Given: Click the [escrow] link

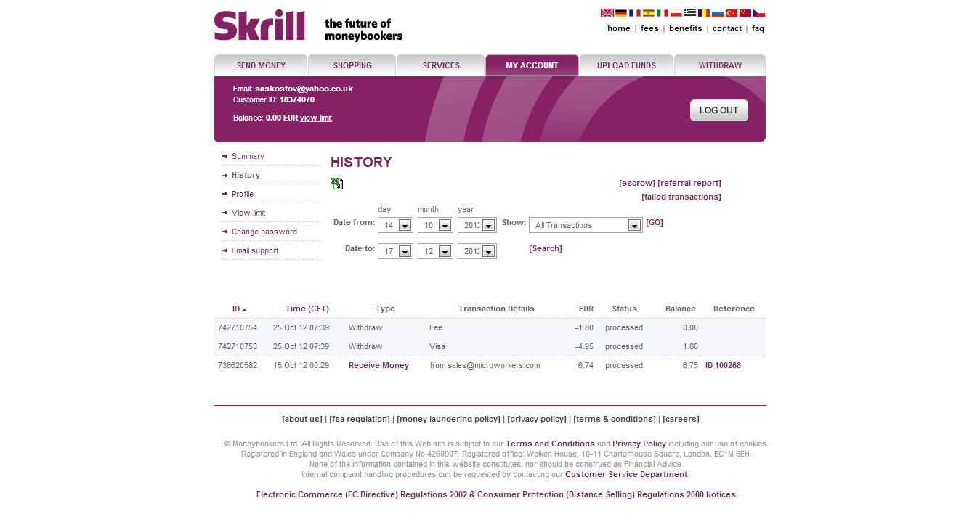Looking at the screenshot, I should click(x=636, y=184).
